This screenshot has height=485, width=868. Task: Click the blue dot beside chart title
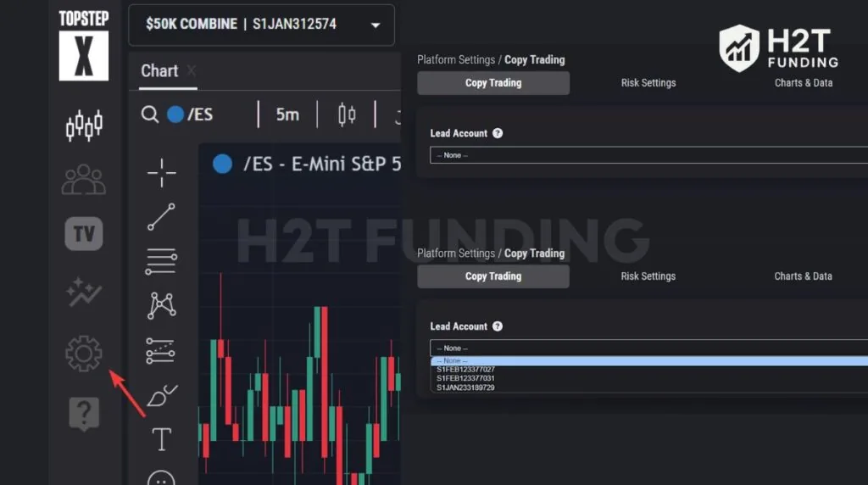point(223,164)
